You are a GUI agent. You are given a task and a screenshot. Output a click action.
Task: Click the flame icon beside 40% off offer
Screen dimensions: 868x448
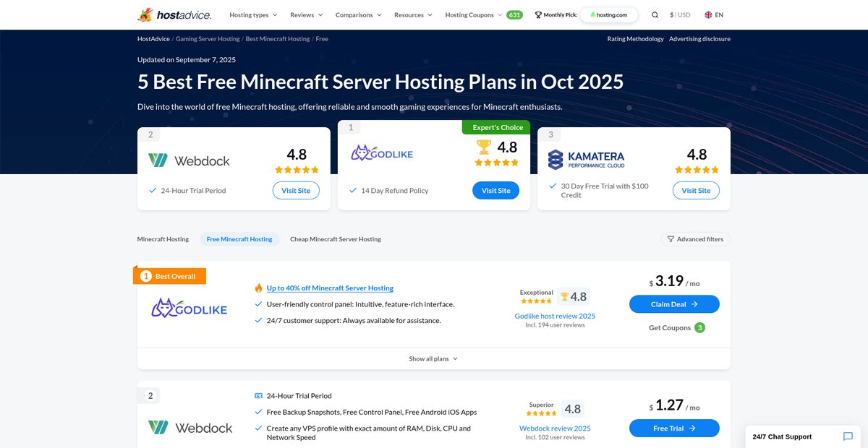[x=258, y=288]
